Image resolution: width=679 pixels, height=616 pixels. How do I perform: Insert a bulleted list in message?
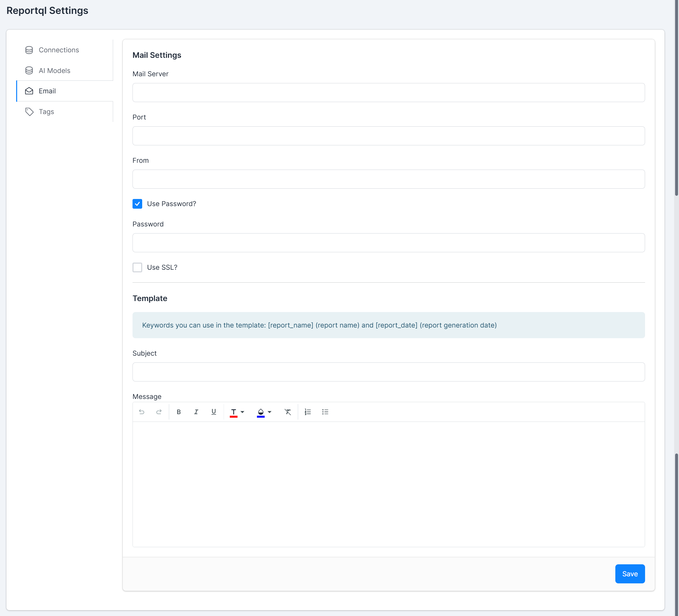(x=325, y=412)
